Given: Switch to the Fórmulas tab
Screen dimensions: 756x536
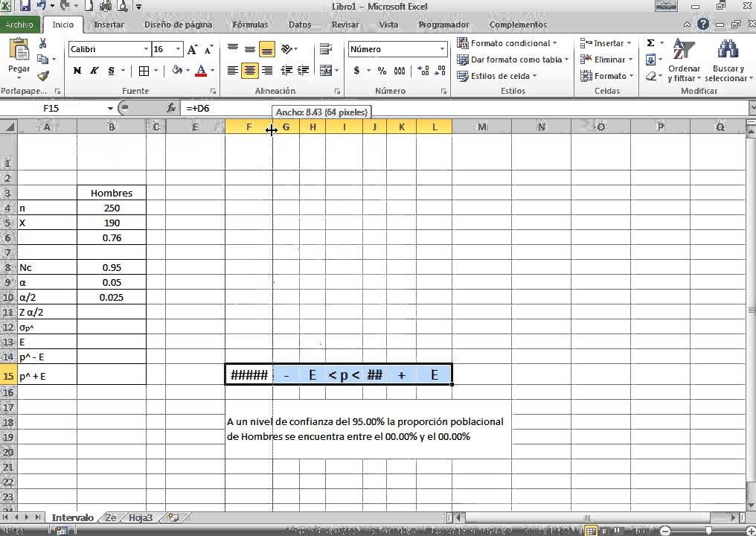Looking at the screenshot, I should (250, 25).
